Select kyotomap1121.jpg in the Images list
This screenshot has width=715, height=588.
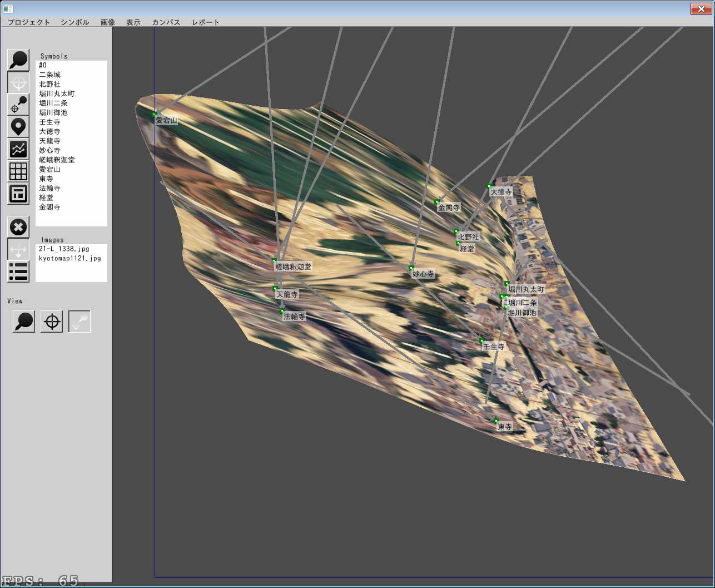[x=71, y=258]
